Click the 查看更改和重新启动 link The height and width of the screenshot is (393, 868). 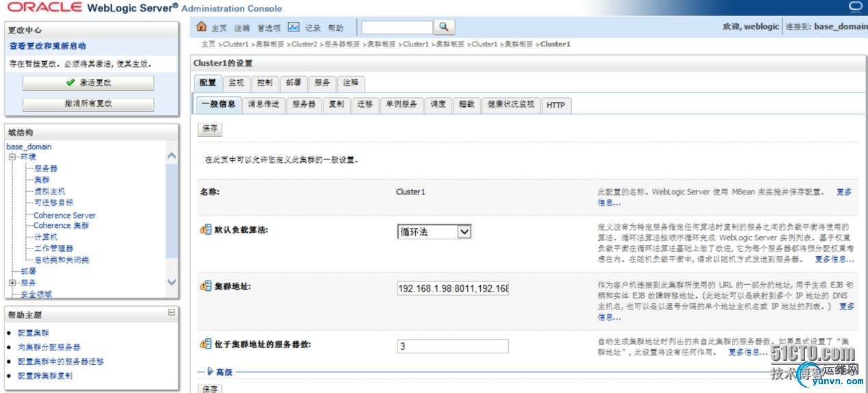click(48, 46)
